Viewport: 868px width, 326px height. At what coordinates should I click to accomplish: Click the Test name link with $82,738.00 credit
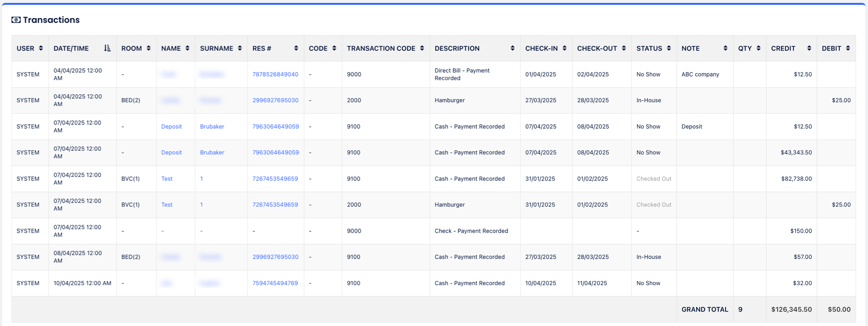[167, 179]
